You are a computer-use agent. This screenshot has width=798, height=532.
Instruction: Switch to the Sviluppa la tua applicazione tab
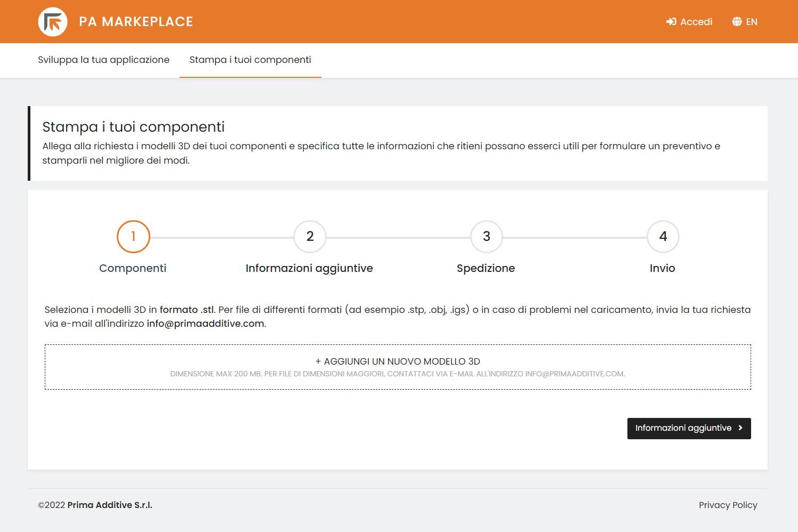tap(103, 60)
